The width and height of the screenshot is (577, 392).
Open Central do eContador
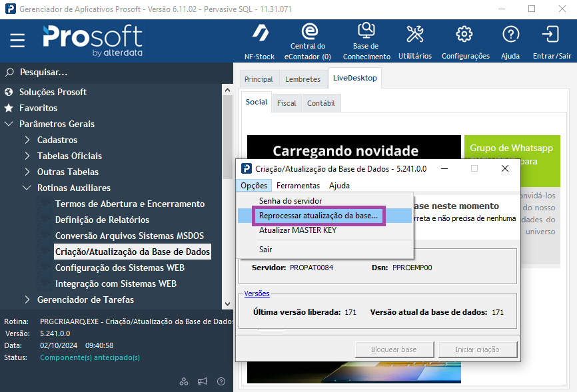tap(308, 41)
